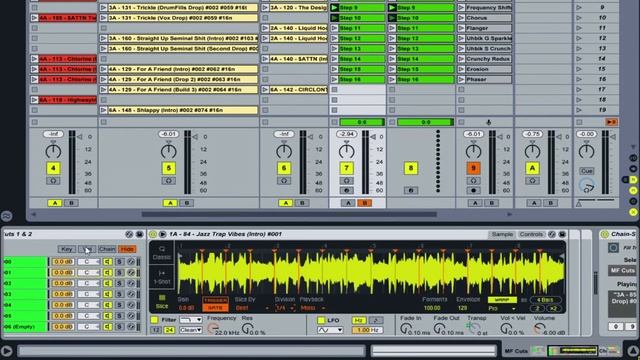Enable the LFO toggle in Simpler

(x=321, y=320)
